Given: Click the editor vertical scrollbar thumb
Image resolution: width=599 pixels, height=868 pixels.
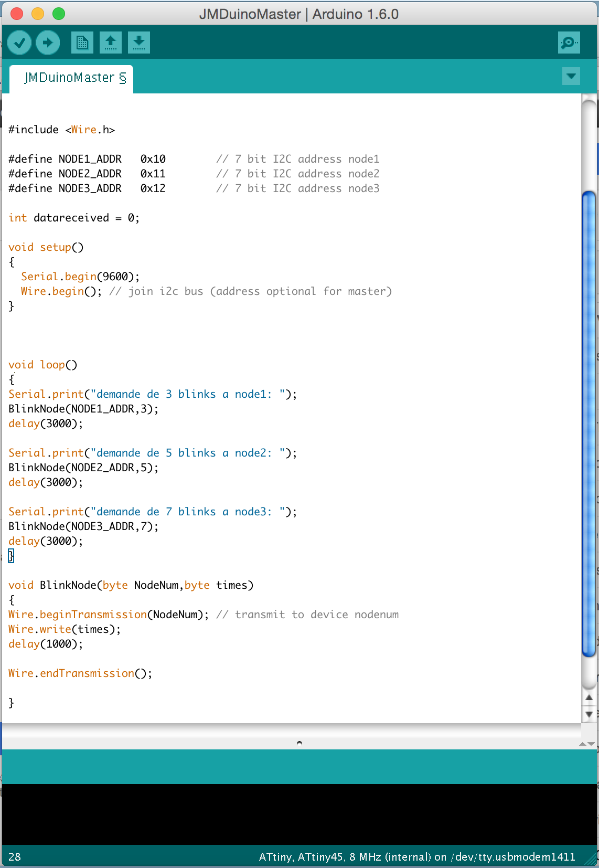Looking at the screenshot, I should [x=589, y=424].
